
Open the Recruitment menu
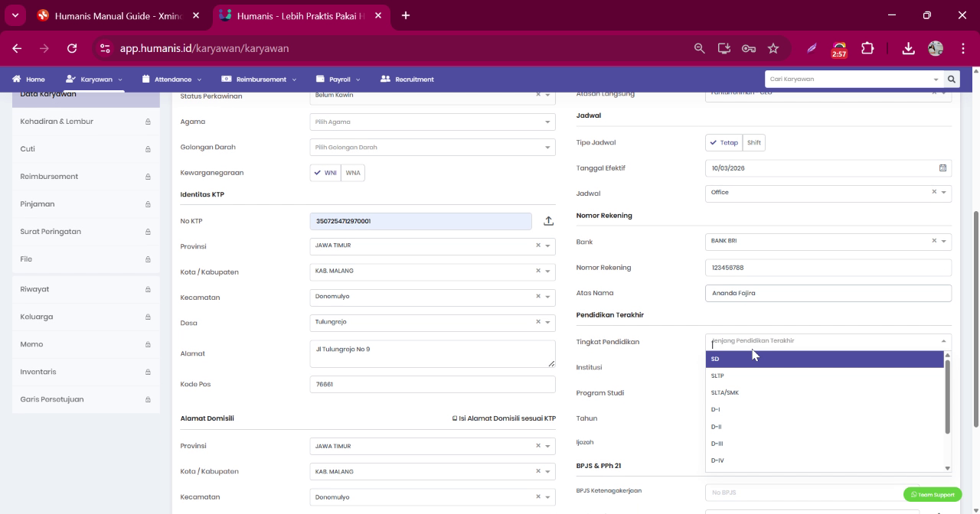point(407,80)
